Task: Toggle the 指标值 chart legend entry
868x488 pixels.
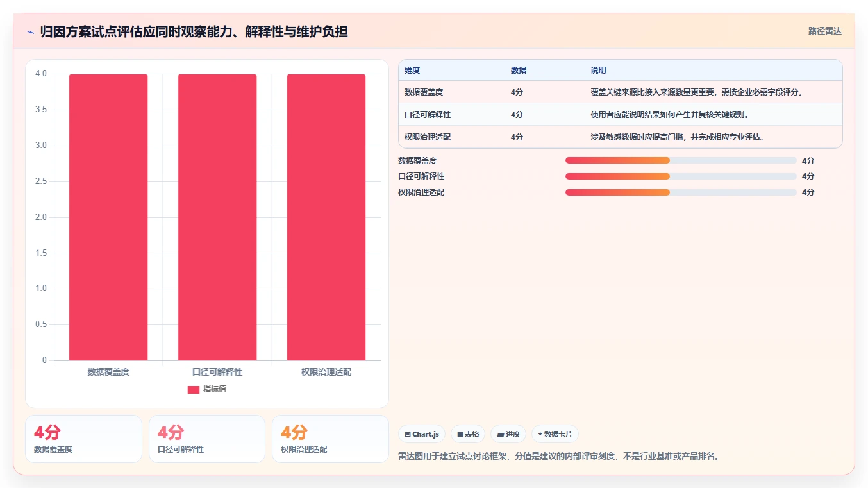Action: (x=206, y=389)
